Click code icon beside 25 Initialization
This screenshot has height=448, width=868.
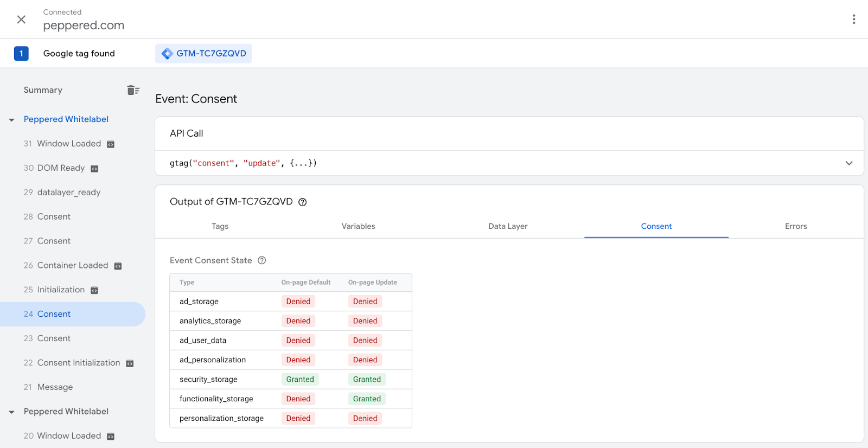coord(94,291)
